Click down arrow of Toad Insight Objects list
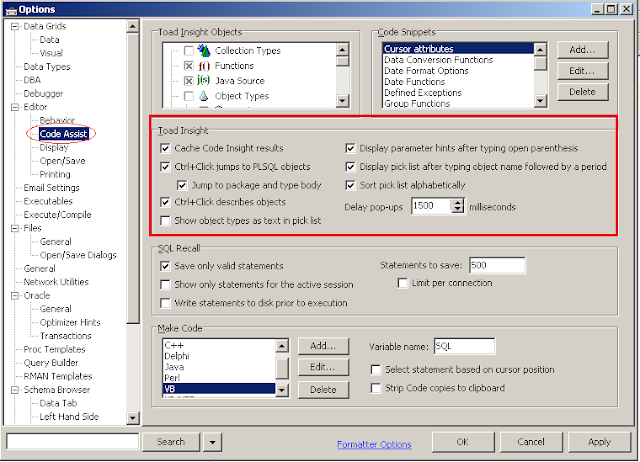 click(342, 100)
